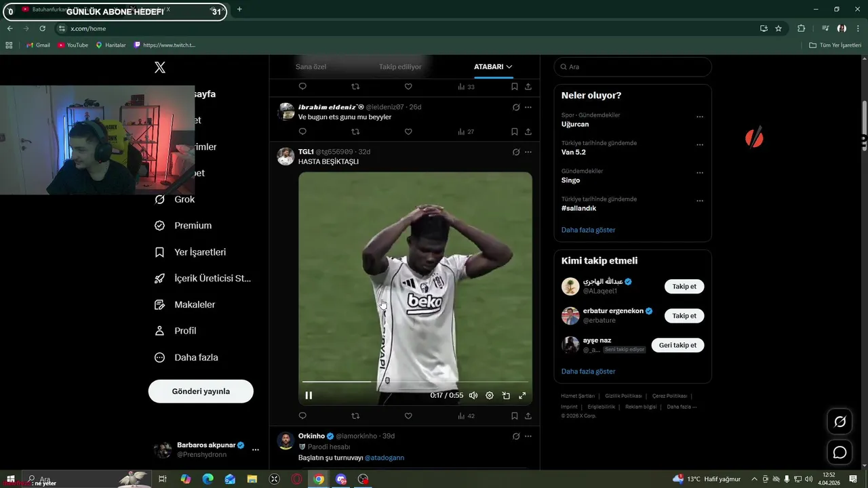Reply to the HASTA BEŞİKTAŞLI post
Viewport: 868px width, 488px height.
point(302,416)
